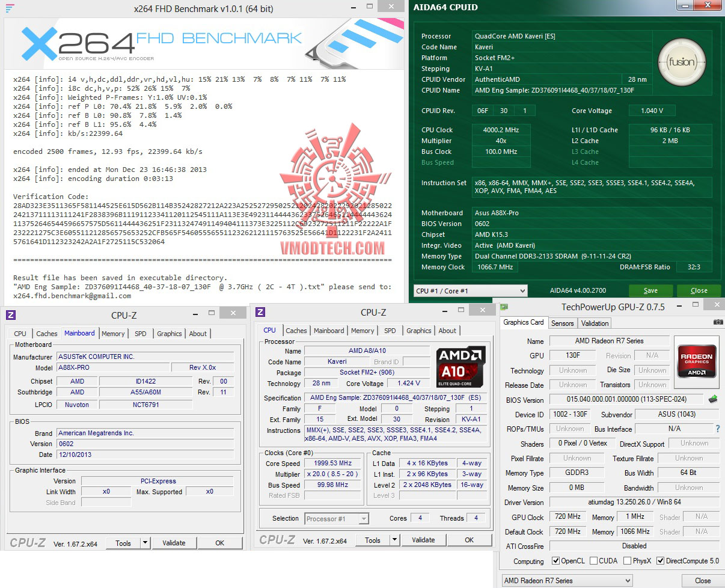Toggle the CUDA checkbox
Viewport: 725px width, 588px height.
pyautogui.click(x=594, y=561)
